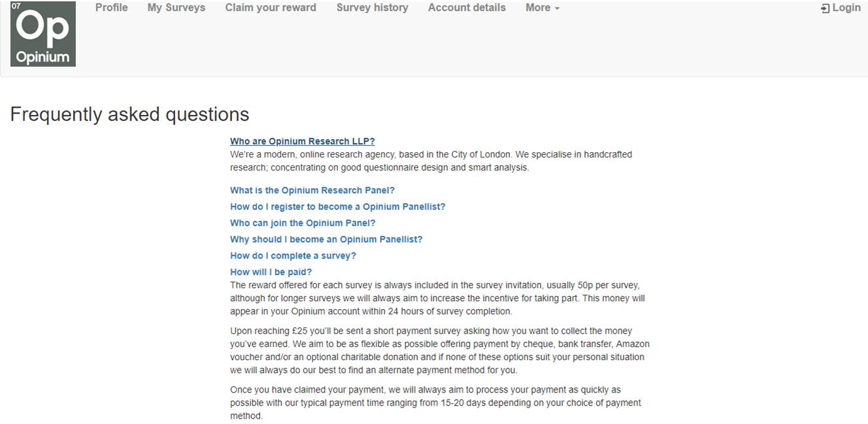The height and width of the screenshot is (424, 868).
Task: View your Survey history
Action: pyautogui.click(x=372, y=7)
